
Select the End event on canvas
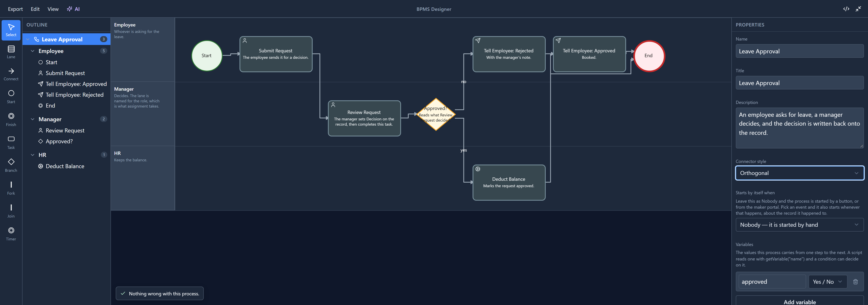point(649,56)
